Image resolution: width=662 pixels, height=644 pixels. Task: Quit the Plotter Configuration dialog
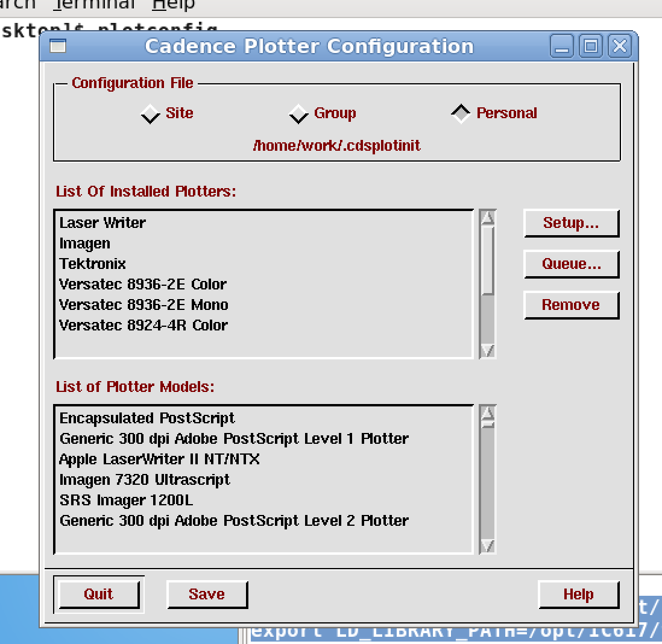point(99,594)
